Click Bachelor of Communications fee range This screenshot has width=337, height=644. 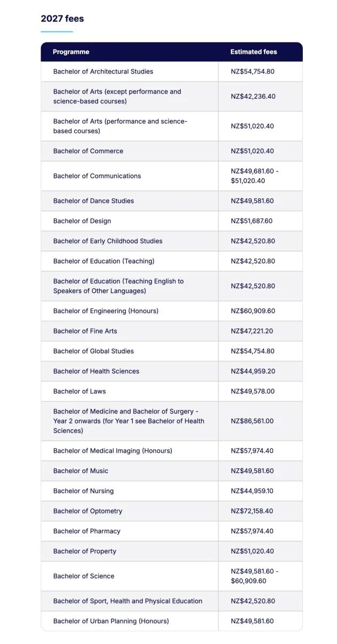pyautogui.click(x=255, y=176)
